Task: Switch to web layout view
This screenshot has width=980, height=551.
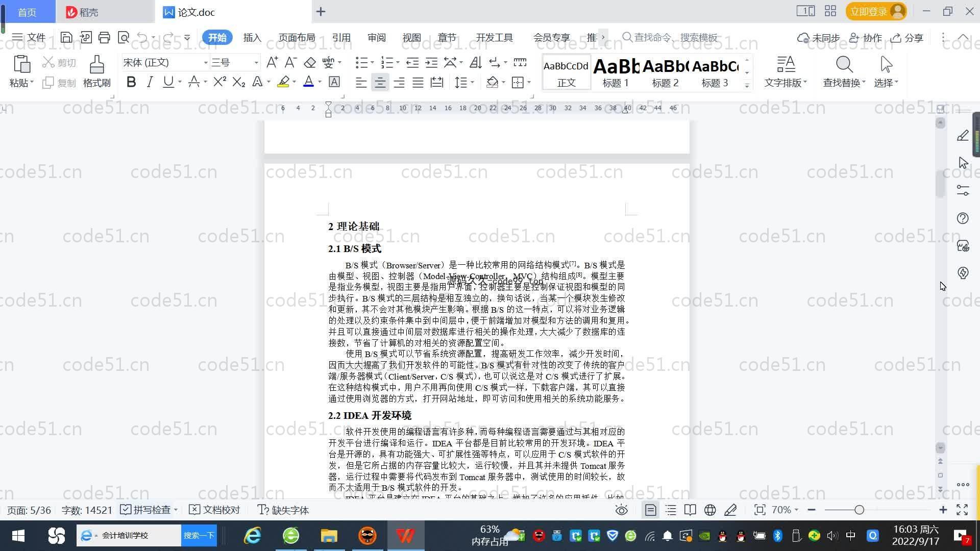Action: point(710,510)
